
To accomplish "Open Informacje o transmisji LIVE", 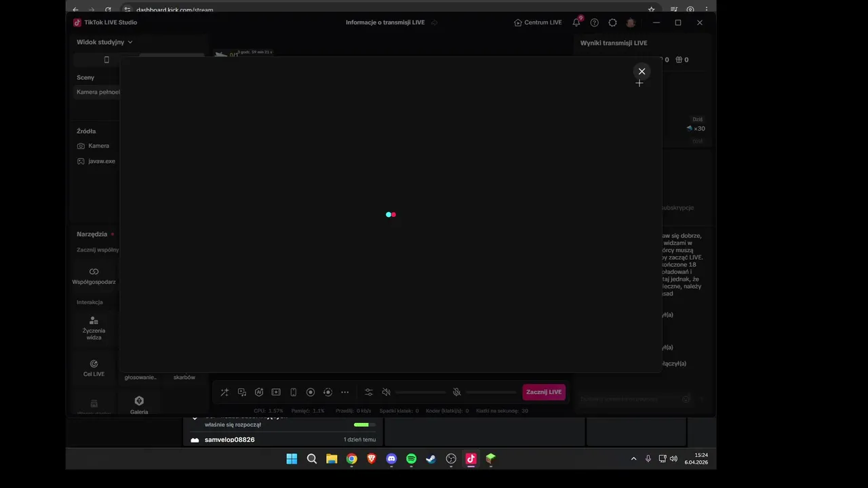I will pos(385,22).
